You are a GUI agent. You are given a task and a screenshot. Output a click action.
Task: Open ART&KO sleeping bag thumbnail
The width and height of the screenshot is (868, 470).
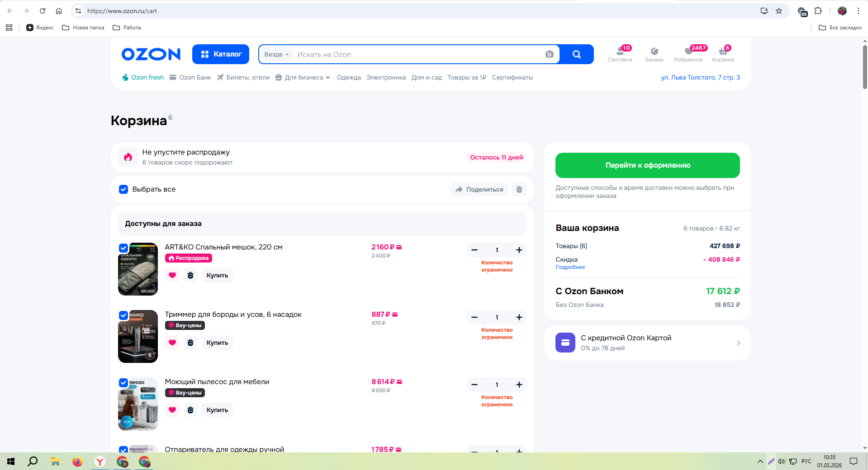coord(138,269)
